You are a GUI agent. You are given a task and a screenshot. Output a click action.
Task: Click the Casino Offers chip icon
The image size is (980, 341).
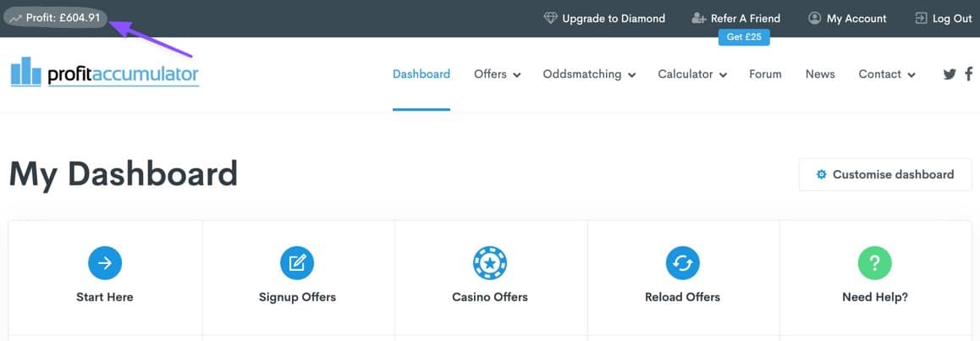click(x=490, y=263)
